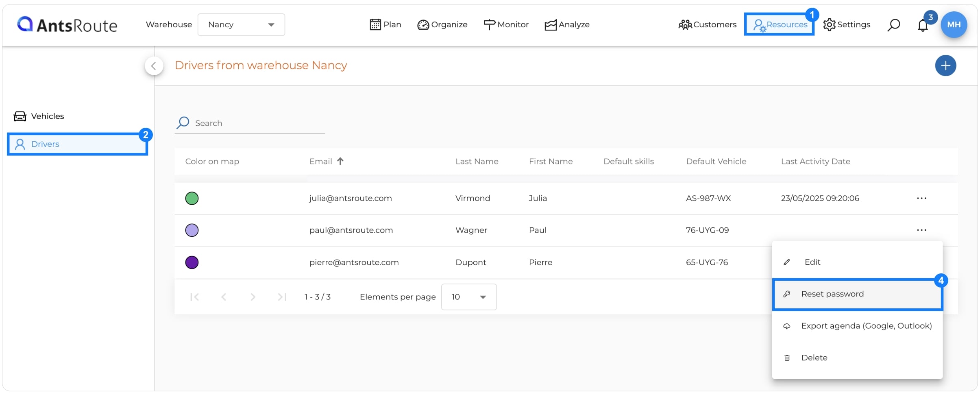Select the Resources menu item
The image size is (980, 395).
click(779, 25)
